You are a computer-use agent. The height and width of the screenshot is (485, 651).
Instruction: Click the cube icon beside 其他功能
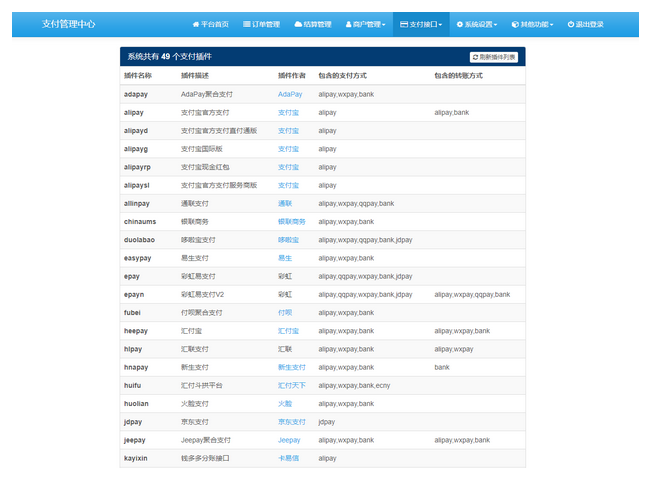pos(515,24)
